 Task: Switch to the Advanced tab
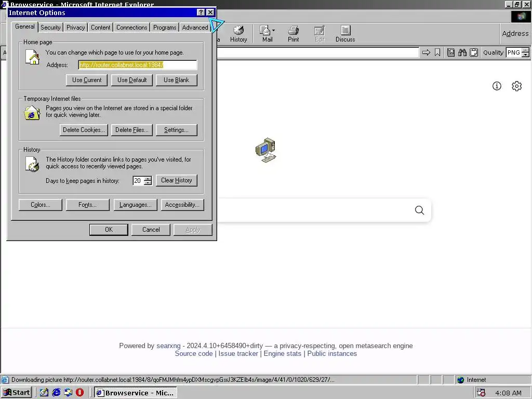click(x=195, y=28)
